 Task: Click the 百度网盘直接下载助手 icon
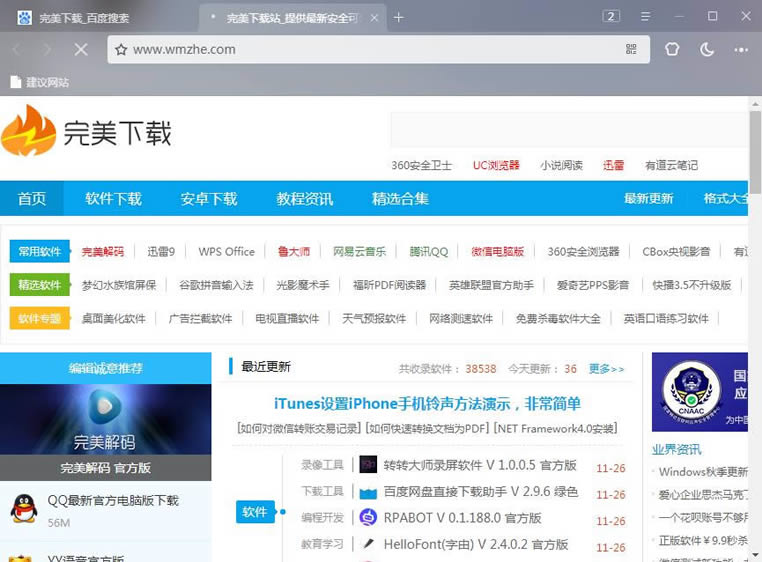(368, 492)
